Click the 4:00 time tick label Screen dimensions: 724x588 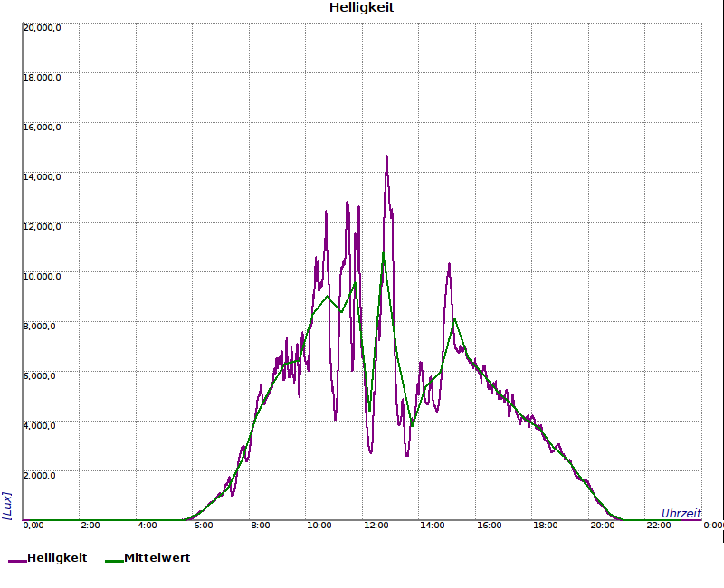148,526
